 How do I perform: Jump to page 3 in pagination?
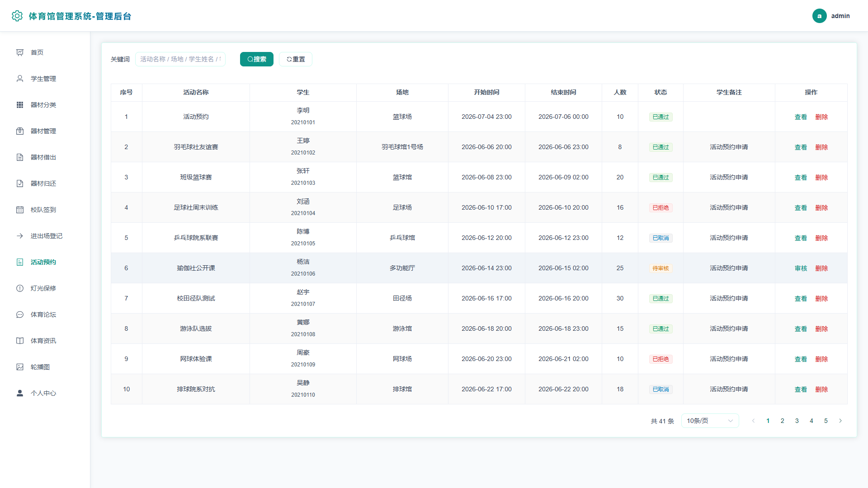[x=797, y=421]
